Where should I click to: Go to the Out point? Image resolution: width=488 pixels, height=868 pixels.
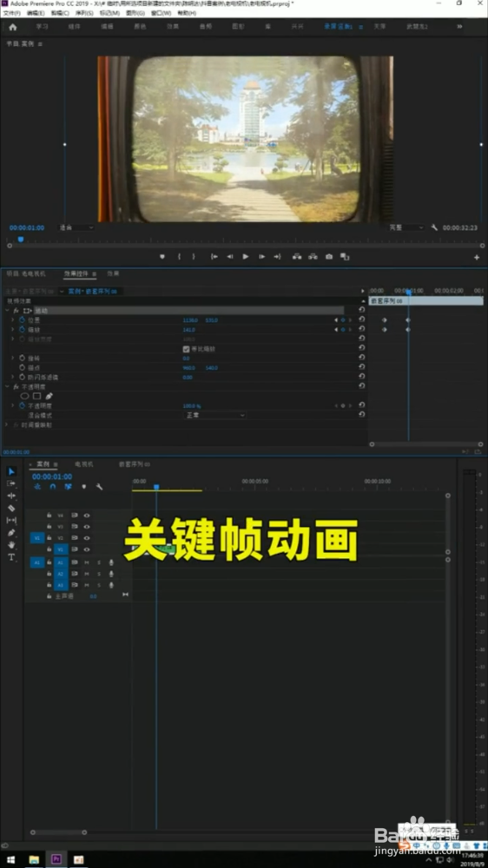coord(277,256)
